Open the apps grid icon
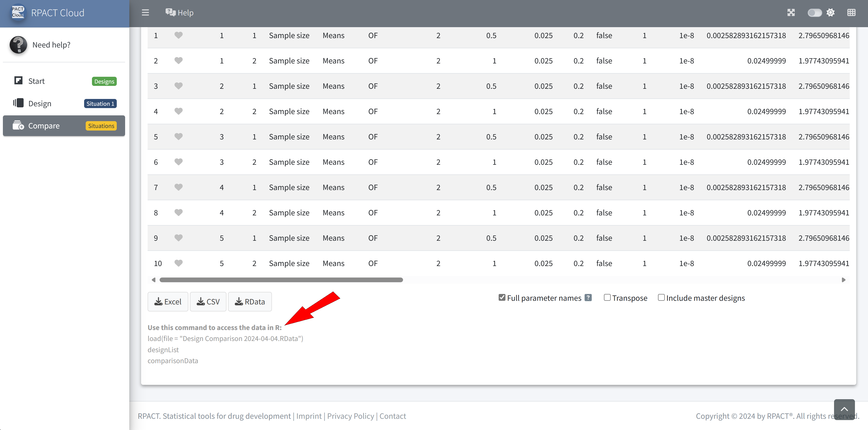The height and width of the screenshot is (430, 868). click(851, 13)
